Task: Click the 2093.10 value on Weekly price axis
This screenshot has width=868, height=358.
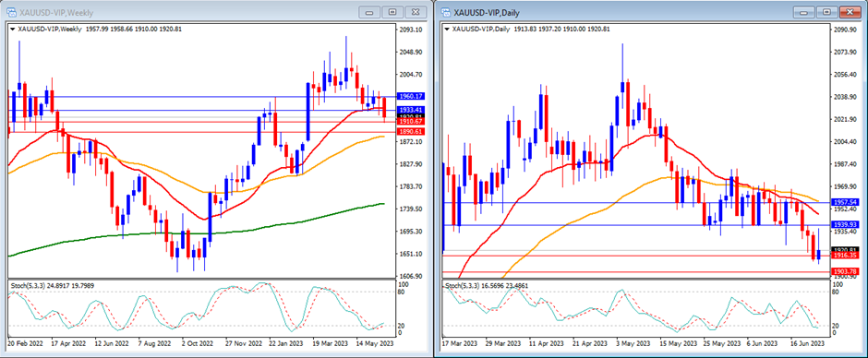Action: point(411,30)
